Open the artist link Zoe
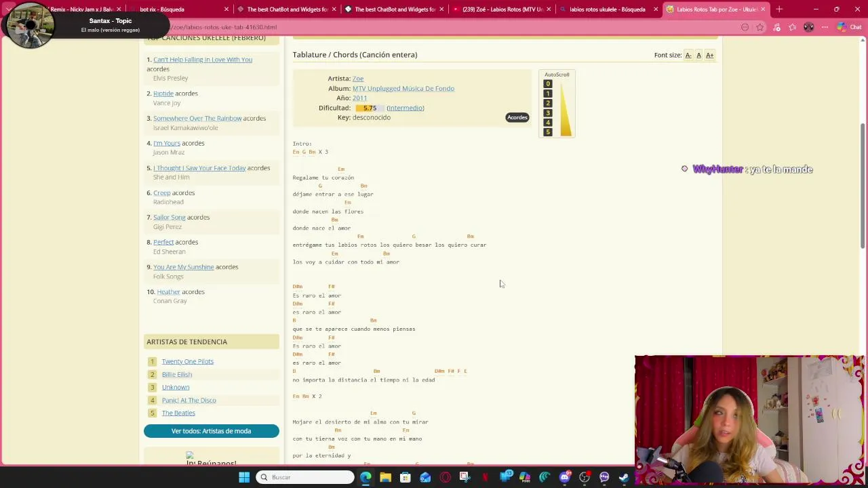The width and height of the screenshot is (868, 488). tap(358, 79)
